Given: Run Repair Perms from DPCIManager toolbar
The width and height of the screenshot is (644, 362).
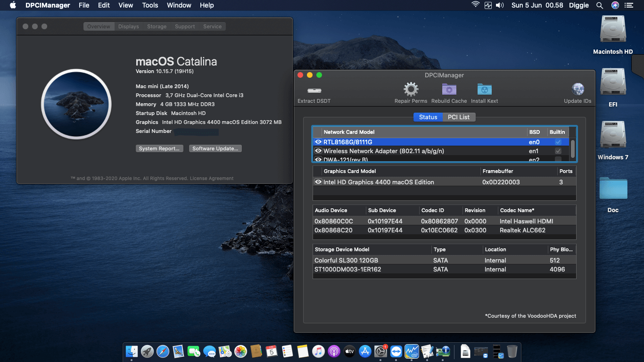Looking at the screenshot, I should [x=411, y=89].
